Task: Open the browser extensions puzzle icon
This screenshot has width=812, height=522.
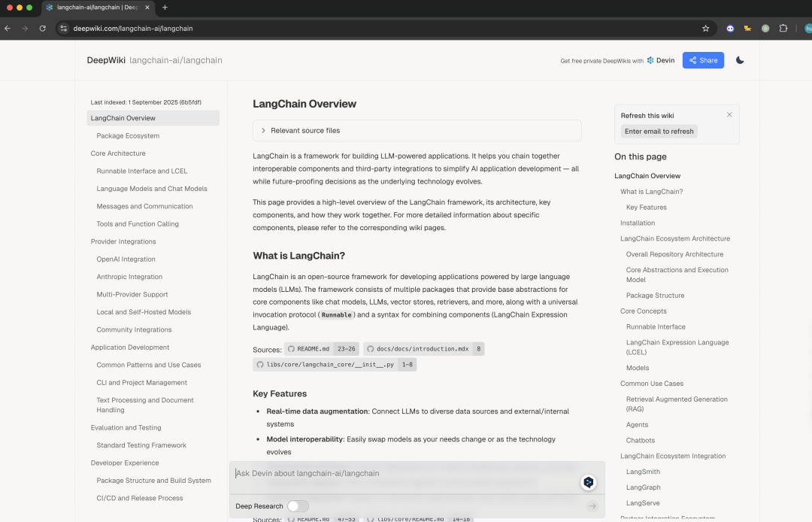Action: 784,28
